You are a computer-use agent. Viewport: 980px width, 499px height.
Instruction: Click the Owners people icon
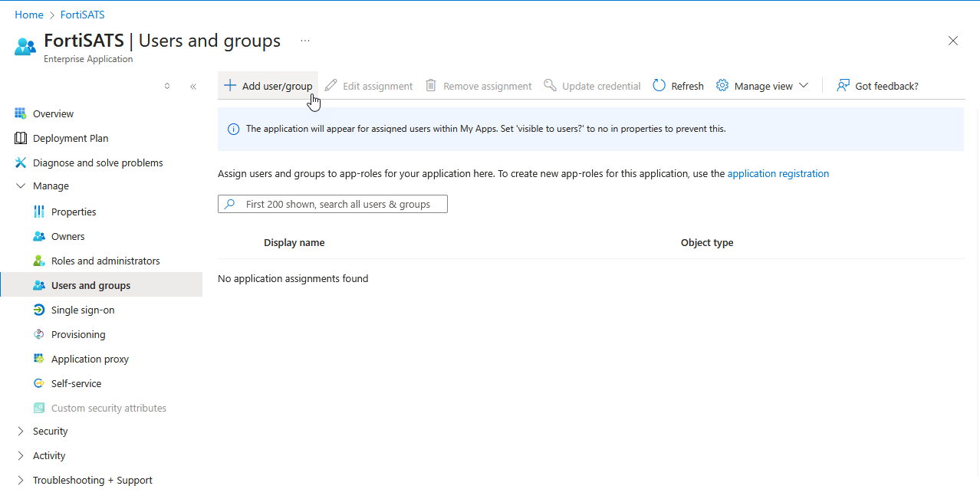[39, 236]
